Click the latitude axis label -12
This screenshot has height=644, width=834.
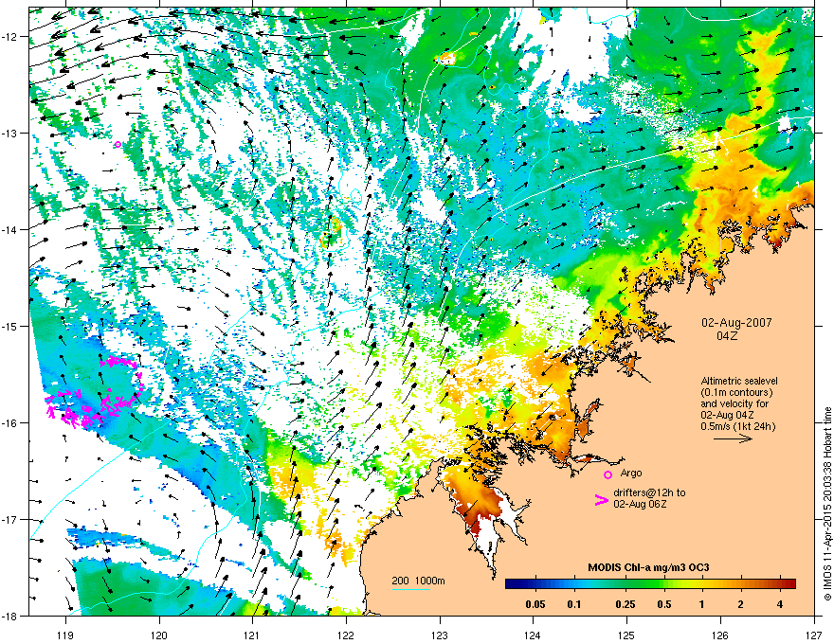[9, 37]
